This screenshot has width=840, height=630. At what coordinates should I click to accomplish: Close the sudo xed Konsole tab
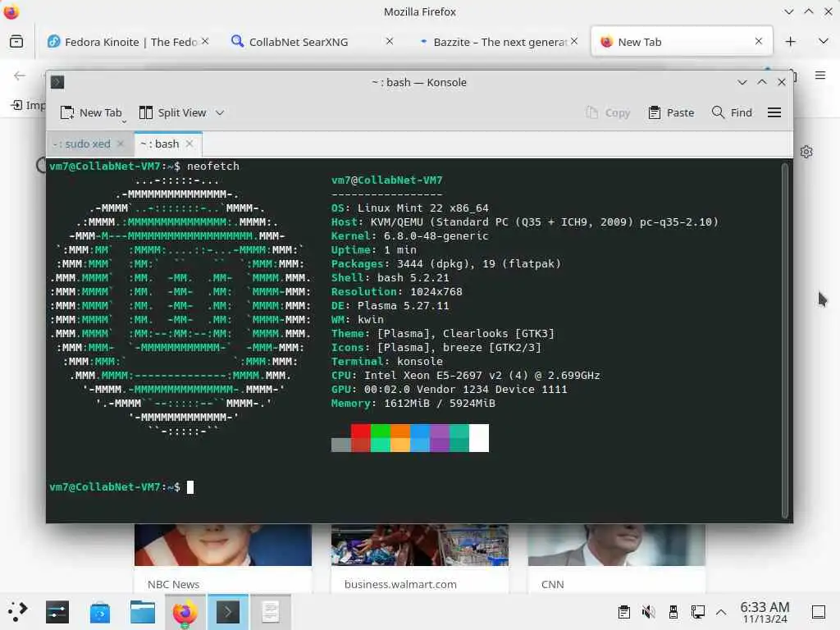tap(121, 144)
